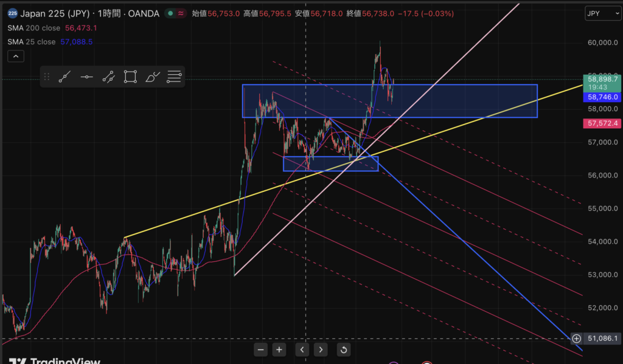623x364 pixels.
Task: Select the Rectangle drawing tool
Action: (130, 77)
